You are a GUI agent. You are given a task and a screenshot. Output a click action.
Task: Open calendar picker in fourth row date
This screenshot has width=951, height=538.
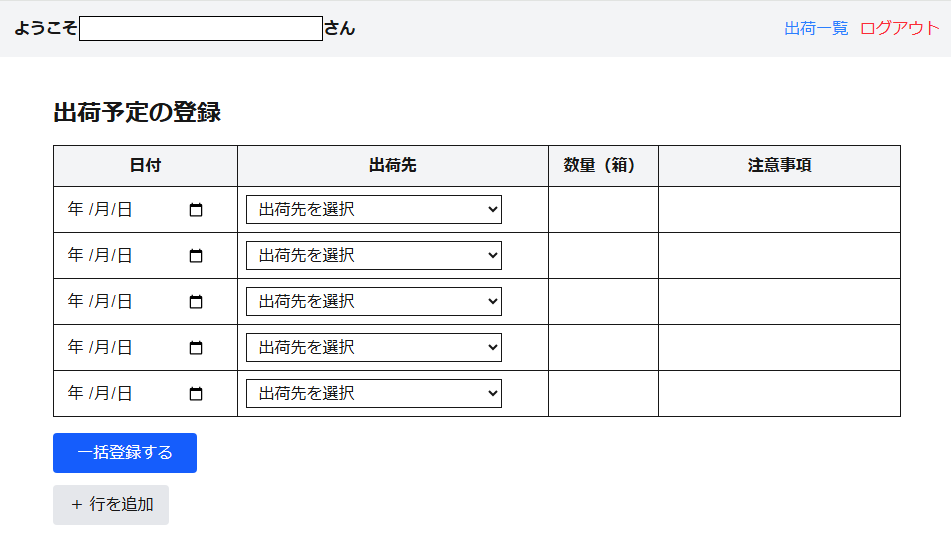tap(196, 348)
